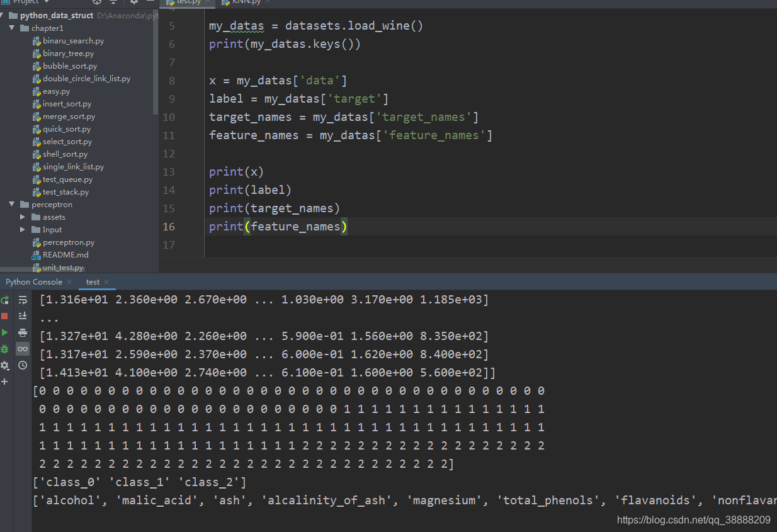Collapse all in Project panel toolbar

click(x=112, y=3)
